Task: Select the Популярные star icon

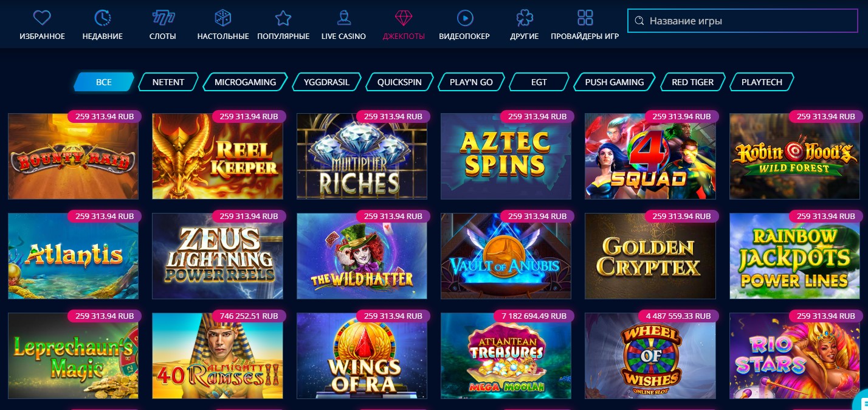Action: [283, 17]
